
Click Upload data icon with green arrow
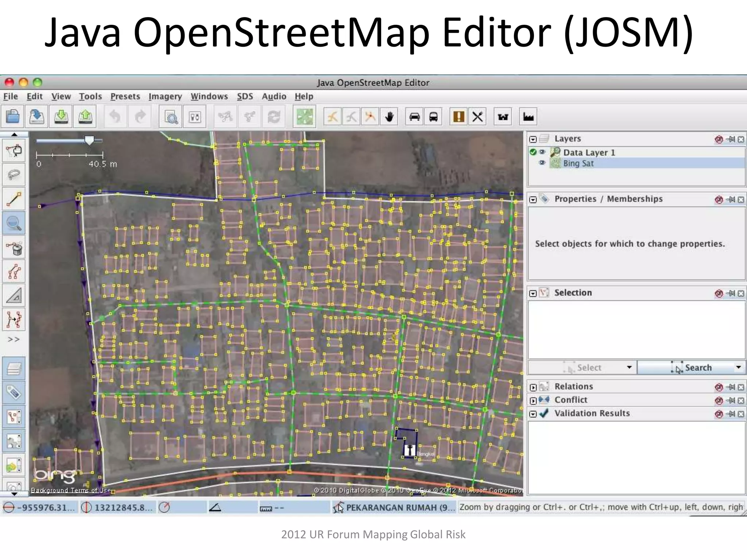85,117
